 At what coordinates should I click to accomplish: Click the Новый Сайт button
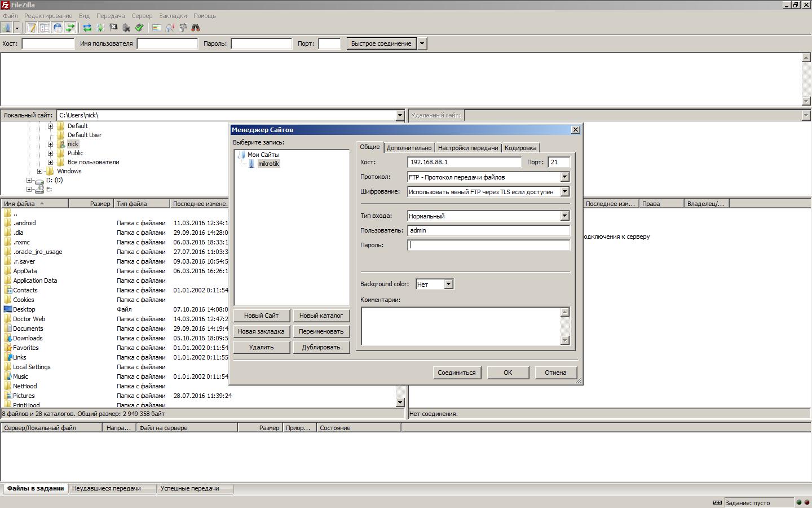coord(262,316)
